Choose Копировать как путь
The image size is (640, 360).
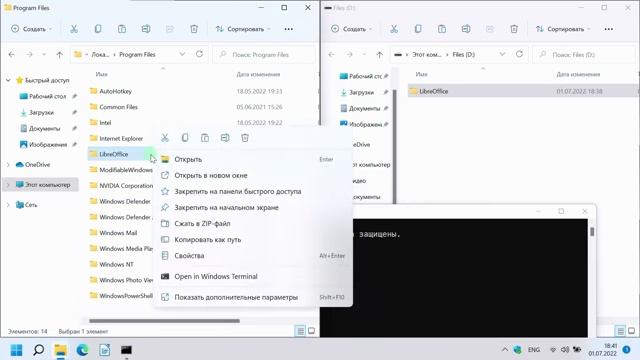pos(253,240)
